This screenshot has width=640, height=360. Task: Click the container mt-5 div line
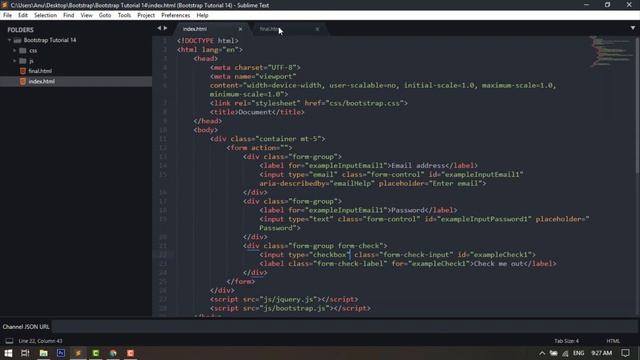pyautogui.click(x=267, y=139)
